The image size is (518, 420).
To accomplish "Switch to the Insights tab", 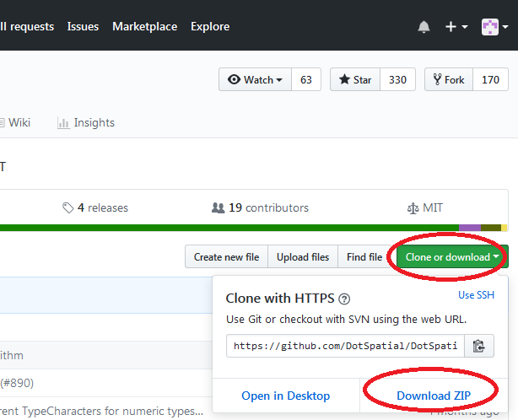I will pyautogui.click(x=86, y=122).
